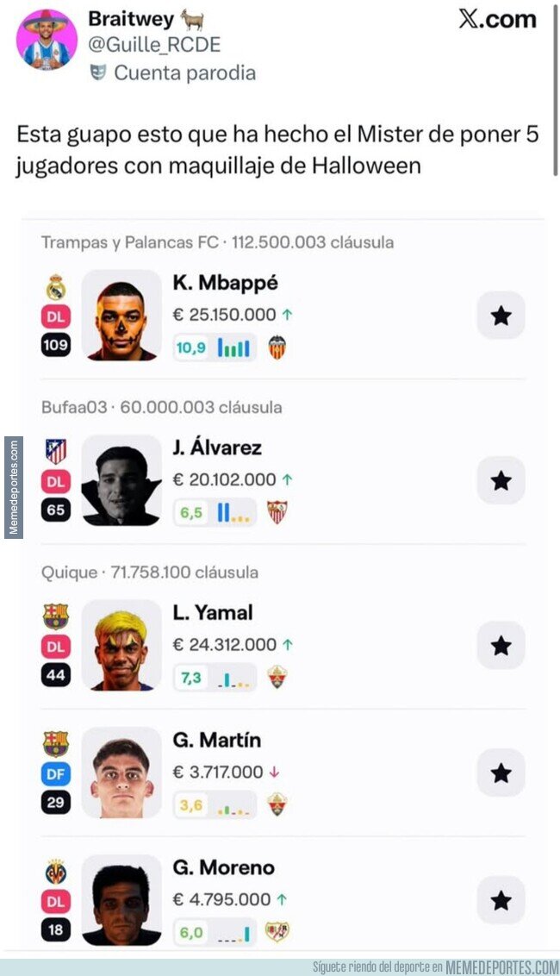This screenshot has height=976, width=560.
Task: Toggle favorite star for K. Mbappé
Action: point(501,316)
